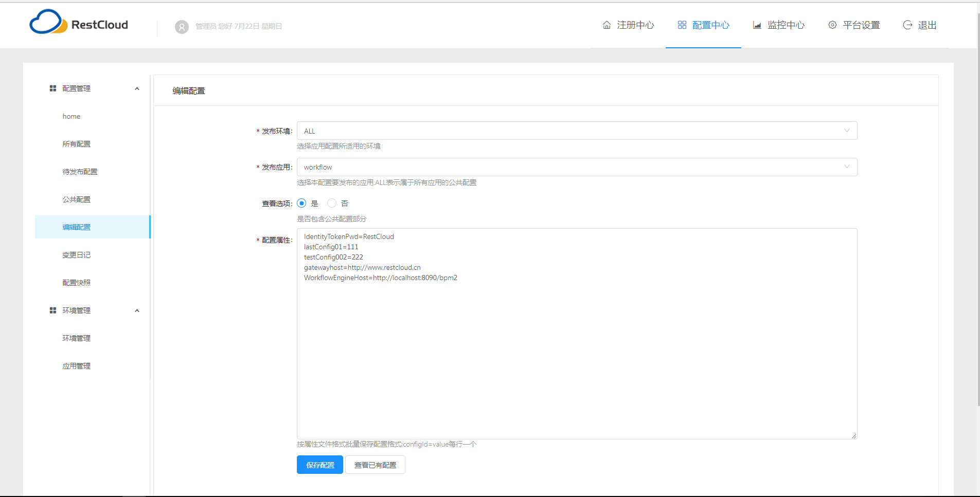980x497 pixels.
Task: Click the 查看已有配置 button
Action: coord(375,465)
